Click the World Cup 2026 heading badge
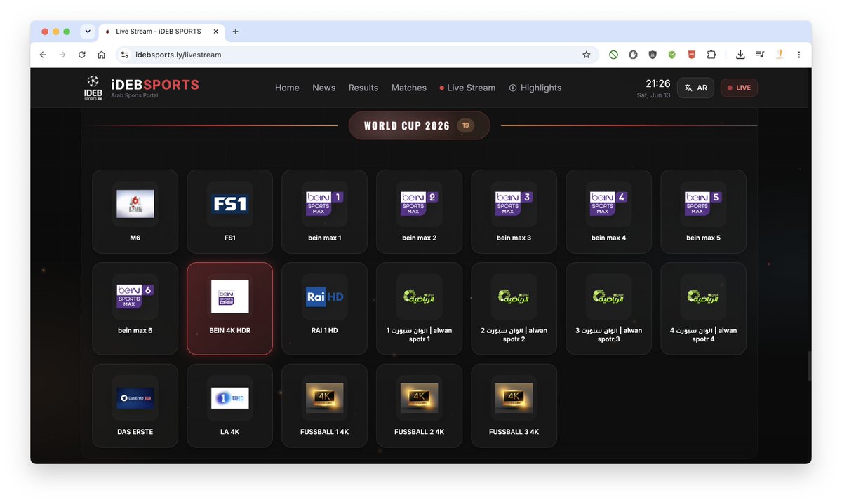The height and width of the screenshot is (504, 842). [419, 125]
